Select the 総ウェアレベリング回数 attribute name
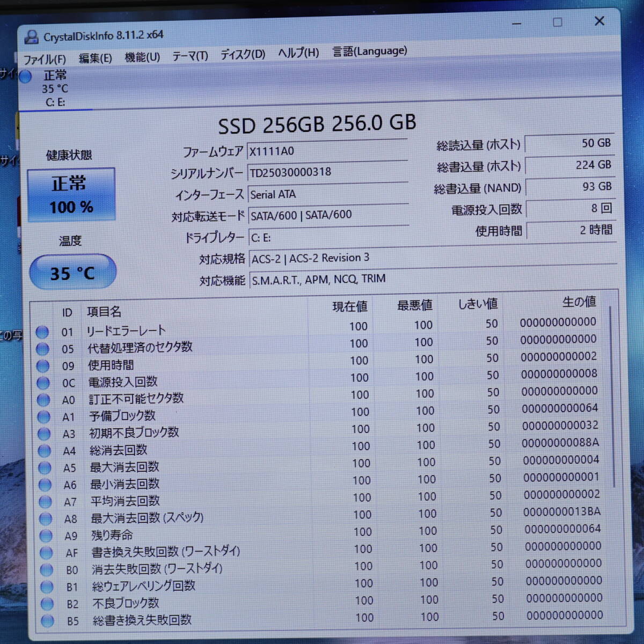Screen dimensions: 644x644 (x=144, y=586)
